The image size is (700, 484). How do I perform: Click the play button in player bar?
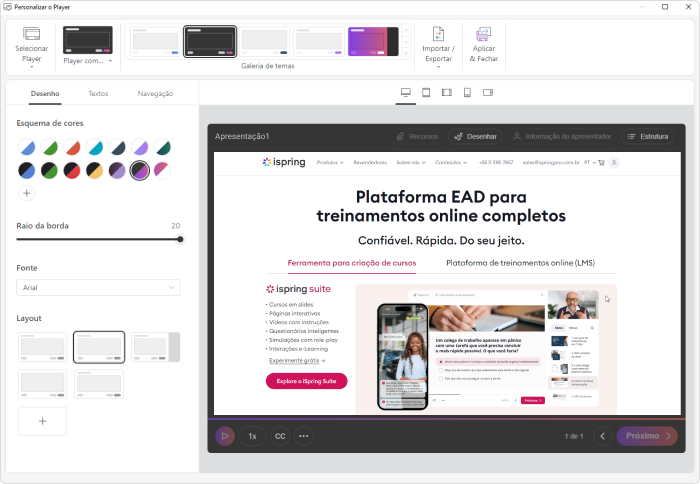click(225, 436)
